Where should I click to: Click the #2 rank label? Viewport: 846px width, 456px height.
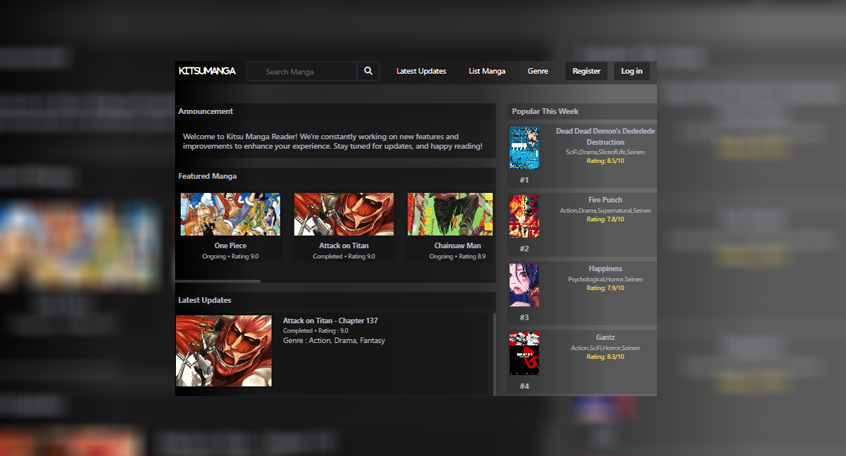(524, 249)
